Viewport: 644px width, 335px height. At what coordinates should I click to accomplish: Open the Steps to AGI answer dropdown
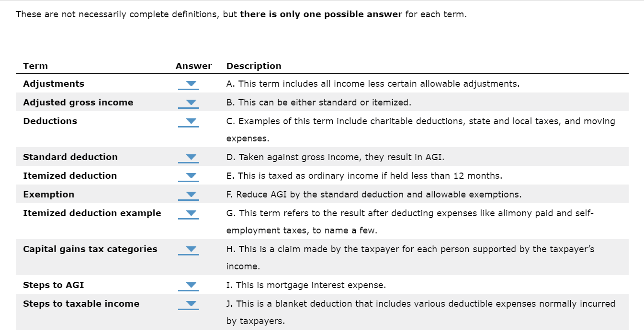click(190, 285)
